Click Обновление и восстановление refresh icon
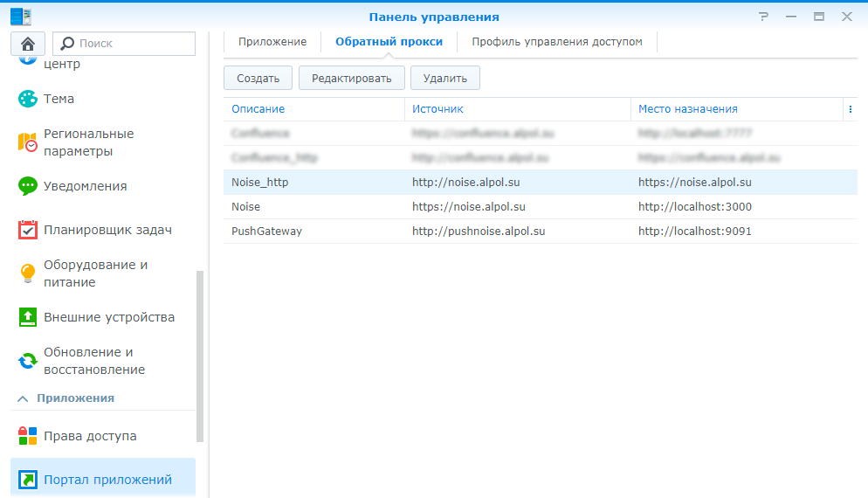Screen dimensions: 868x498 point(29,361)
